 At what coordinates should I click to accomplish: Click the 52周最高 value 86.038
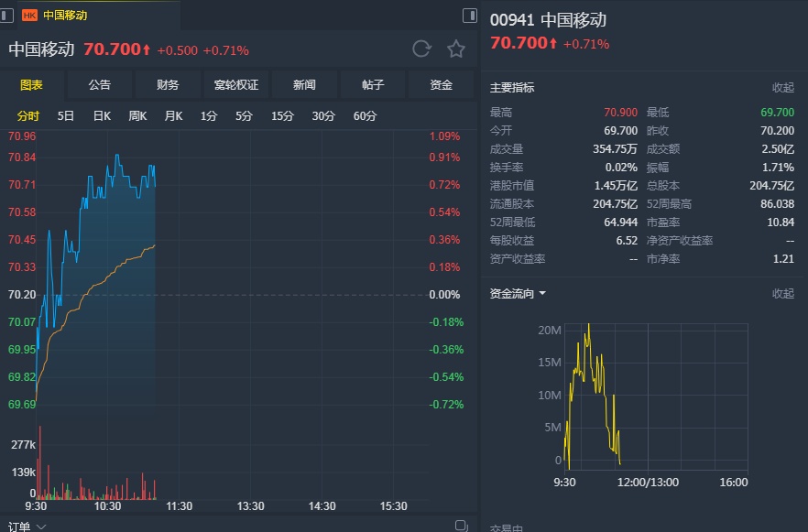pyautogui.click(x=777, y=204)
